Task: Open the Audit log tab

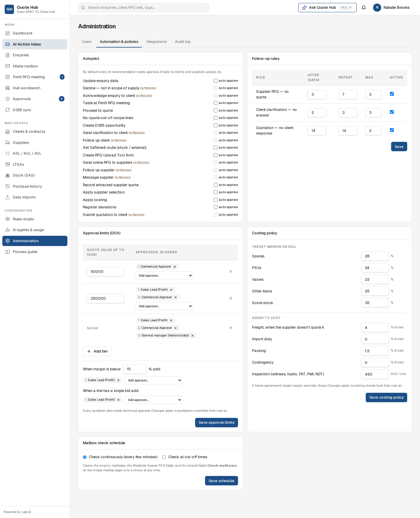Action: point(182,42)
